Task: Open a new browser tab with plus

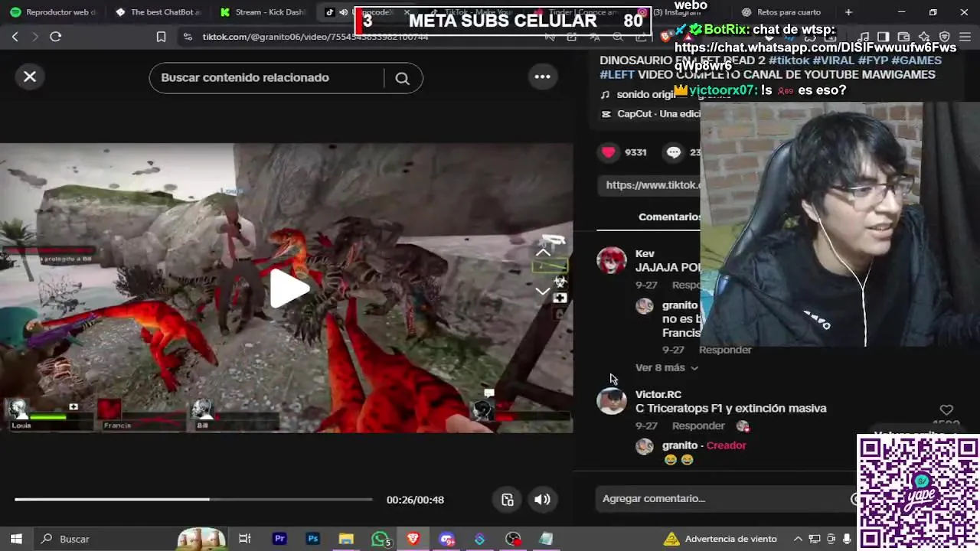Action: [848, 12]
